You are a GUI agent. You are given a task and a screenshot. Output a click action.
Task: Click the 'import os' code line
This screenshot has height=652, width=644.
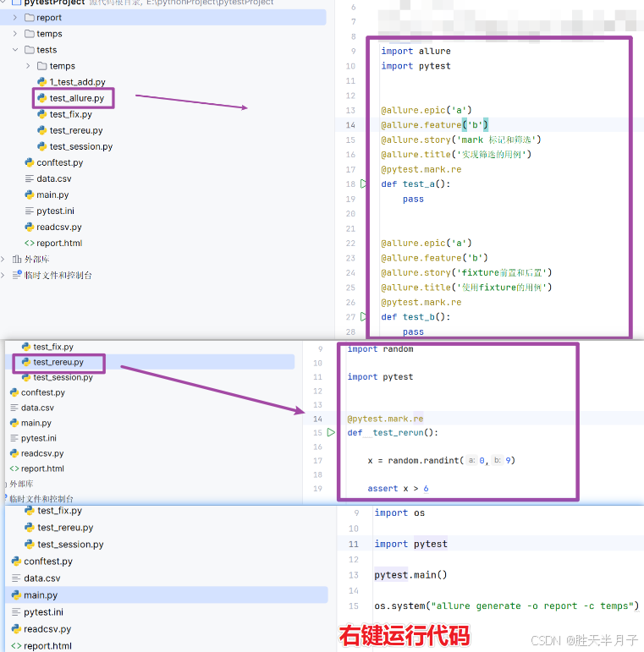[399, 512]
